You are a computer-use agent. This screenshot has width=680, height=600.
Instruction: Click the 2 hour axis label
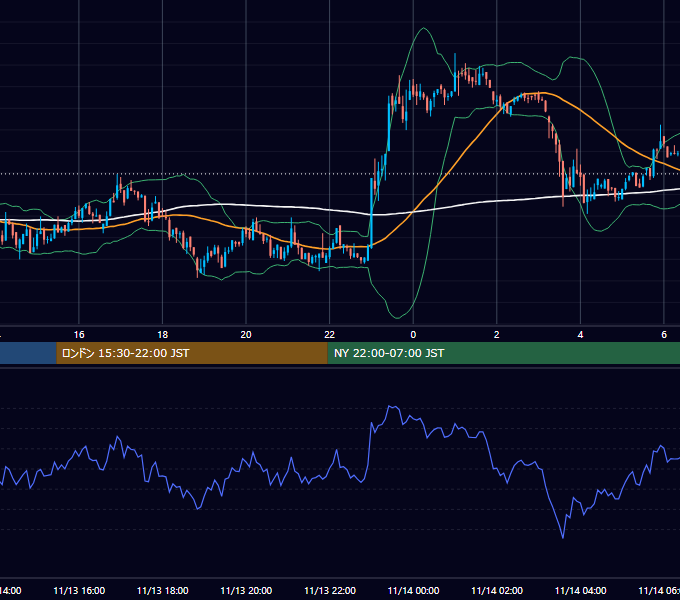(x=497, y=335)
